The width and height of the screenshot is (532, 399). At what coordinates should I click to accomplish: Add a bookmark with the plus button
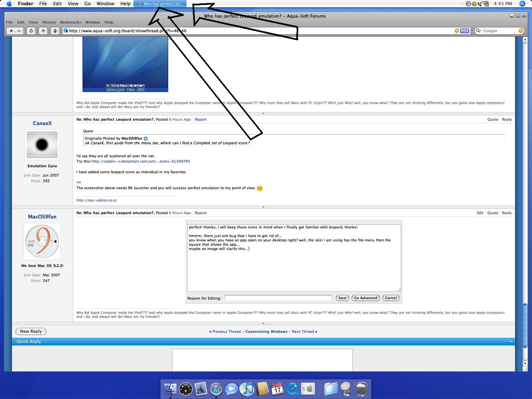(43, 31)
